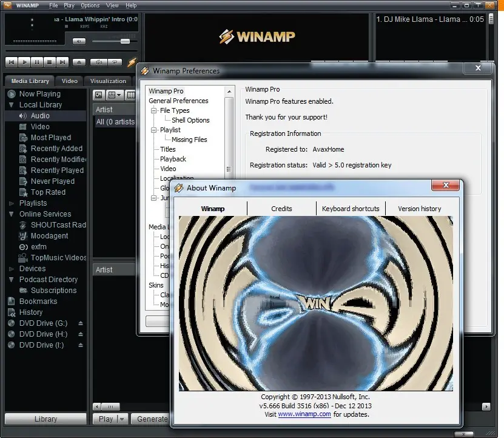Collapse the Podcast Directory node
This screenshot has height=438, width=504.
coord(12,280)
